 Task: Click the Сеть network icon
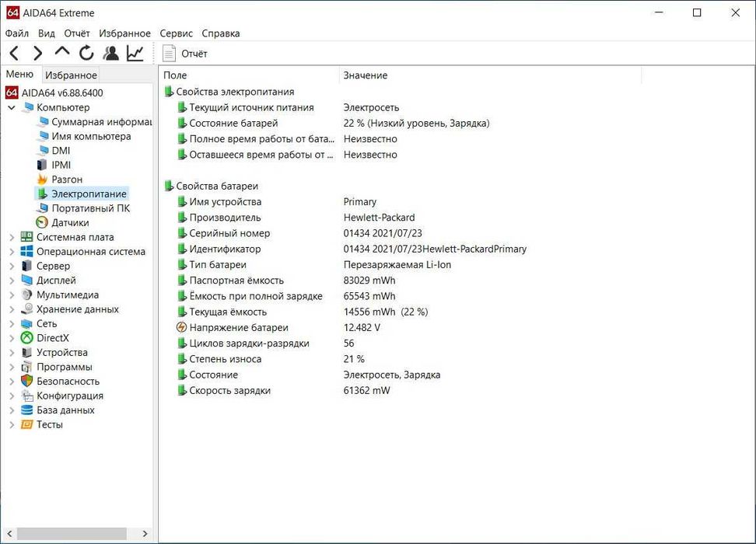pos(27,323)
